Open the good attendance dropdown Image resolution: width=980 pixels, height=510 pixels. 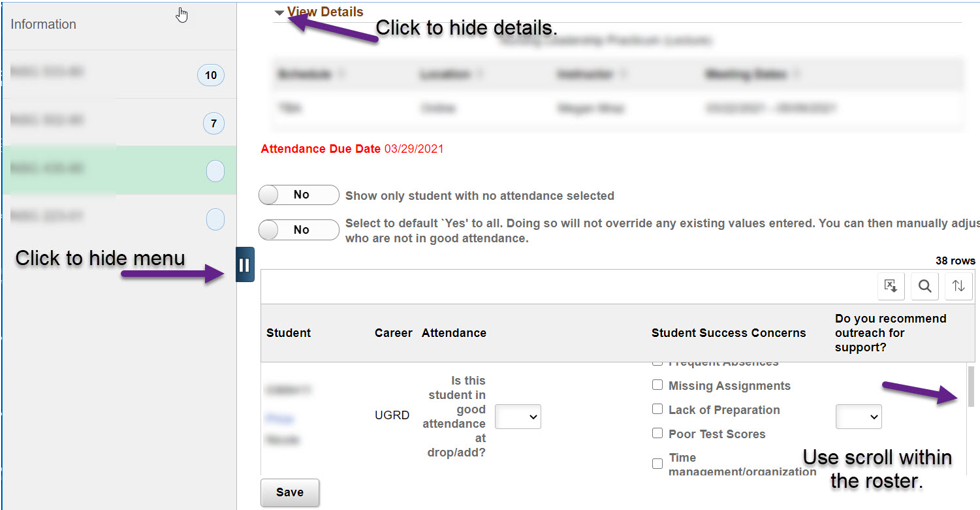518,417
